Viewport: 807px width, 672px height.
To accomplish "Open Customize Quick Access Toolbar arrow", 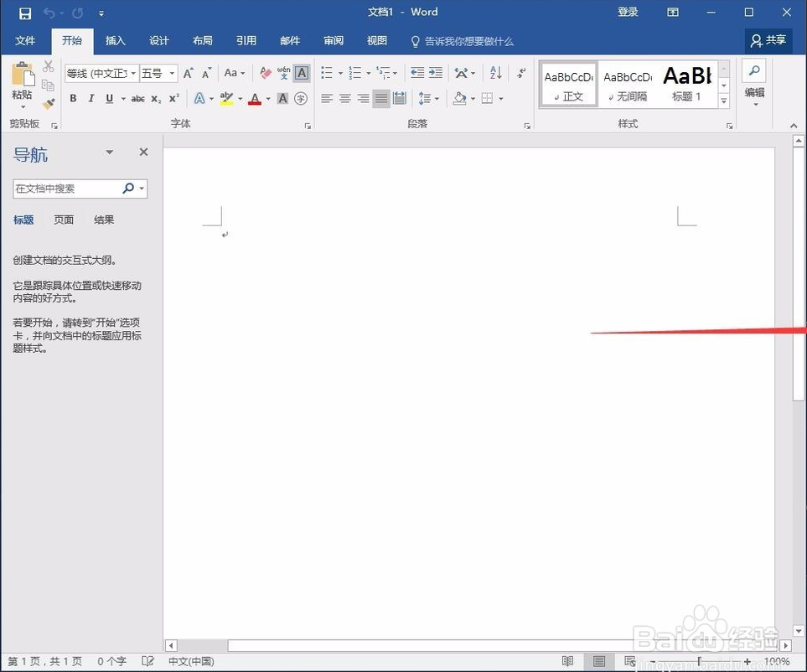I will point(101,13).
